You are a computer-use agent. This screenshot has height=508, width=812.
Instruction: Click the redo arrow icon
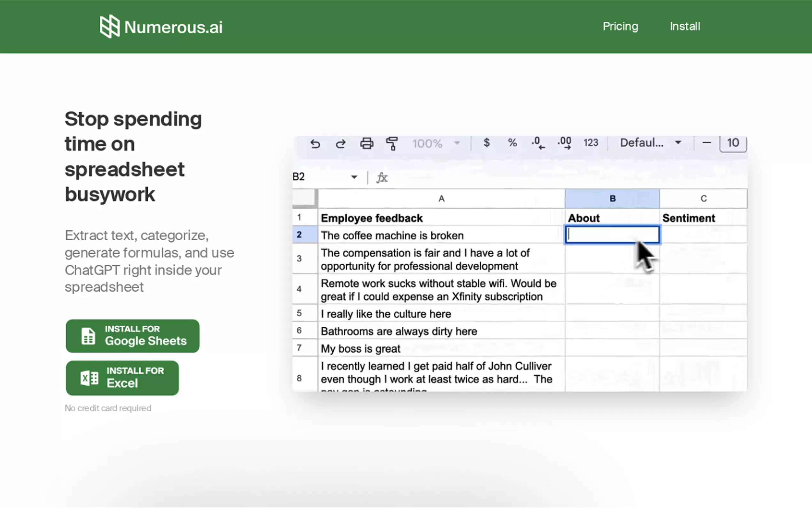340,144
